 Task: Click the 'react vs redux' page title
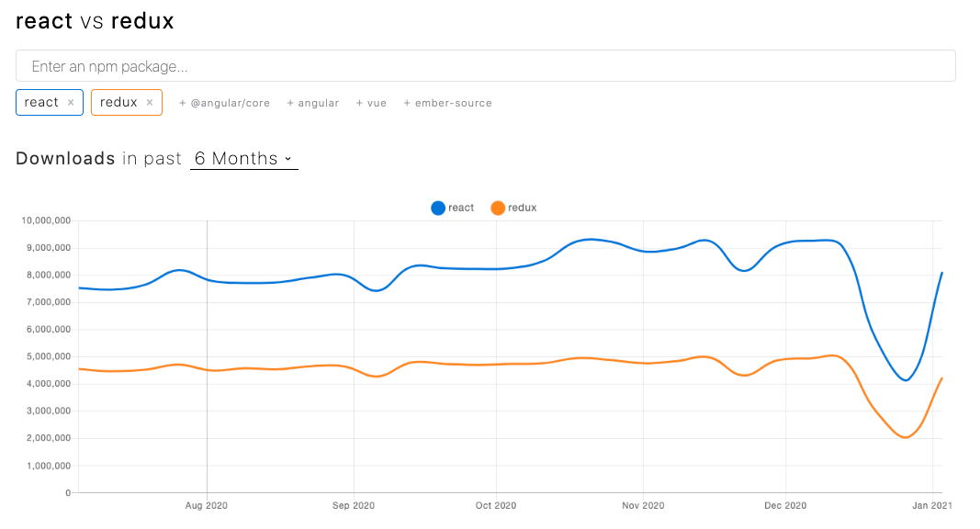pos(95,21)
